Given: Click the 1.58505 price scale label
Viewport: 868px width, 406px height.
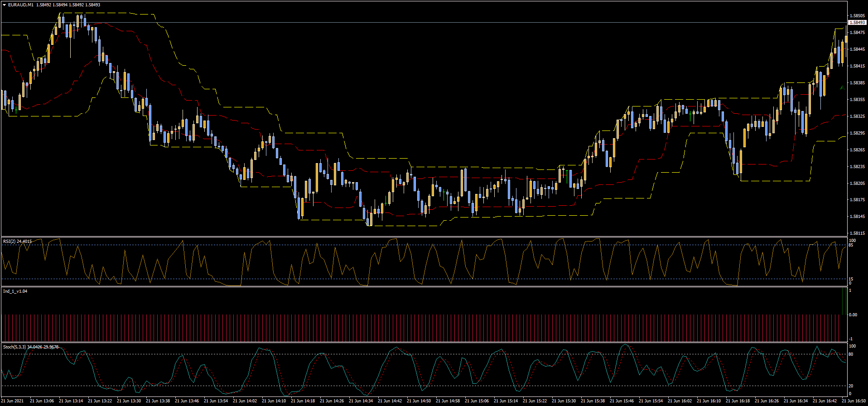Looking at the screenshot, I should (857, 16).
